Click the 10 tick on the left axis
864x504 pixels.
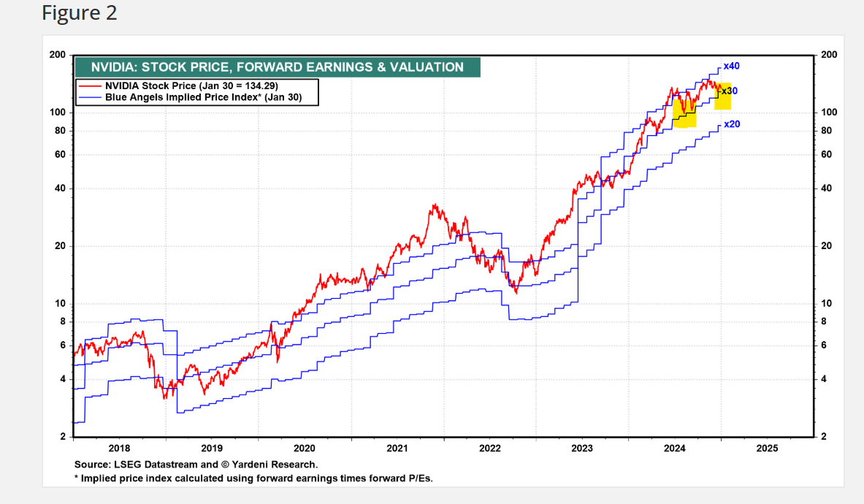[x=60, y=303]
